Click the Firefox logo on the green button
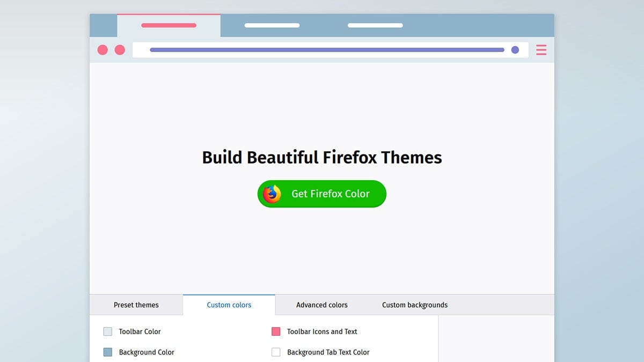 (x=272, y=194)
